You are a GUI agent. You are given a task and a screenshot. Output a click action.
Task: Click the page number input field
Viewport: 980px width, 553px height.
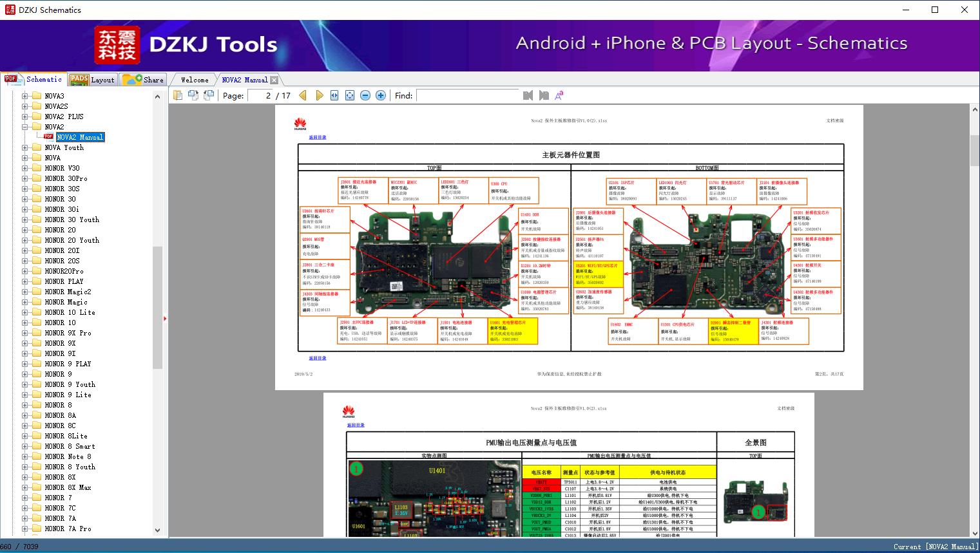click(x=260, y=95)
